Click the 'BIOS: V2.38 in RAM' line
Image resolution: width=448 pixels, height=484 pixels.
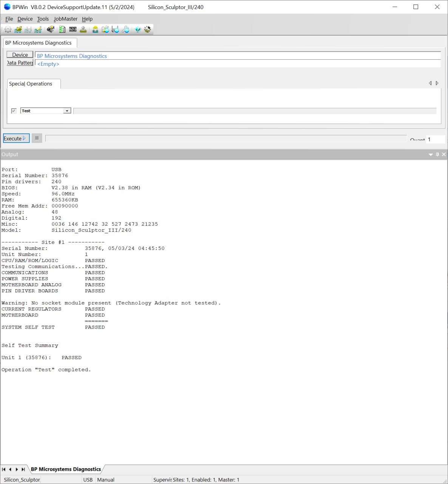click(71, 188)
